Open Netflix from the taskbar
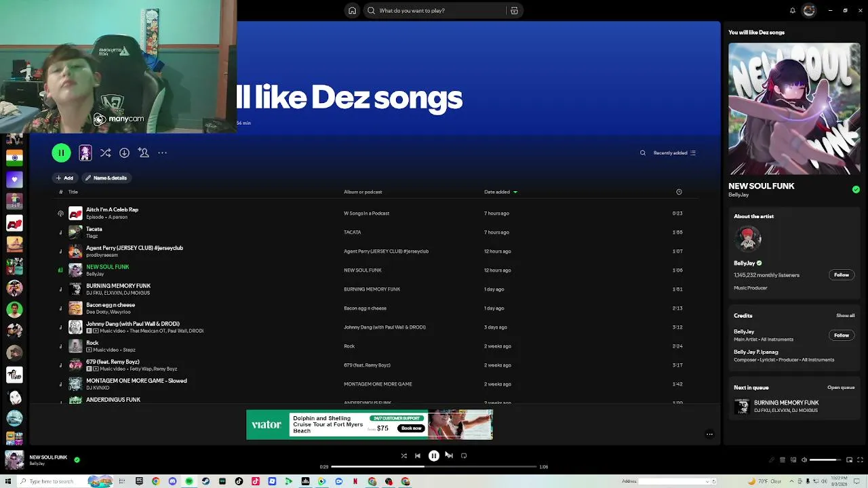The image size is (868, 488). tap(355, 482)
